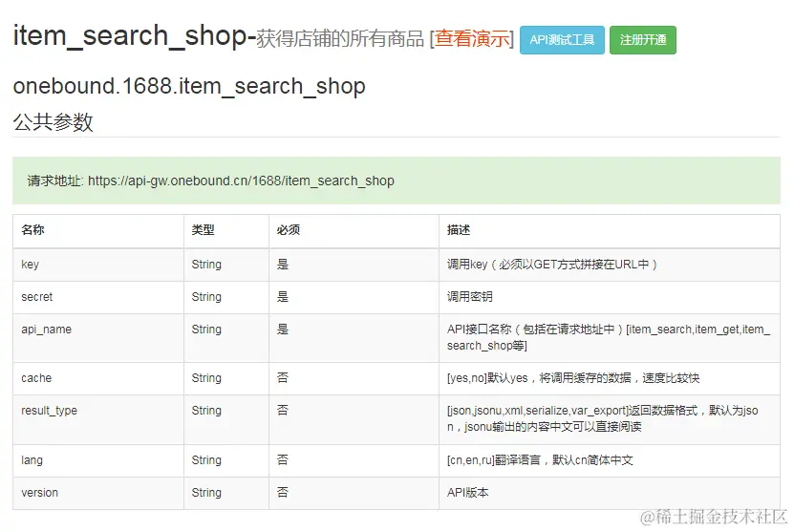Select the version parameter name cell
The width and height of the screenshot is (794, 532).
coord(98,493)
